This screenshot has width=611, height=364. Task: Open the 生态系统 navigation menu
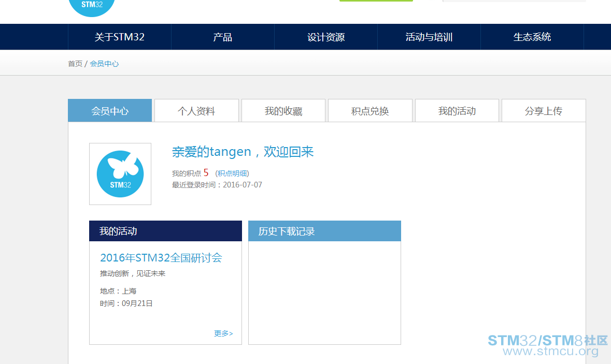tap(532, 37)
